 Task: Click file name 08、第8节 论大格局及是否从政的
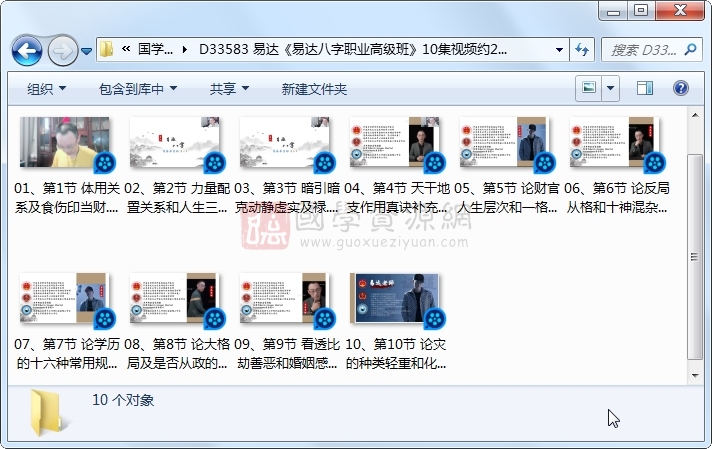pos(177,354)
